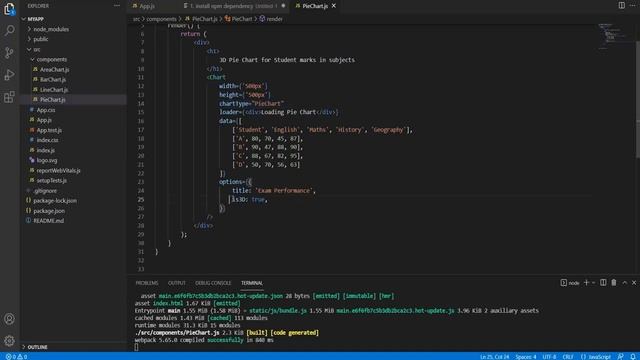Open the PROBLEMS panel tab
Screen dimensions: 640x360
[147, 283]
